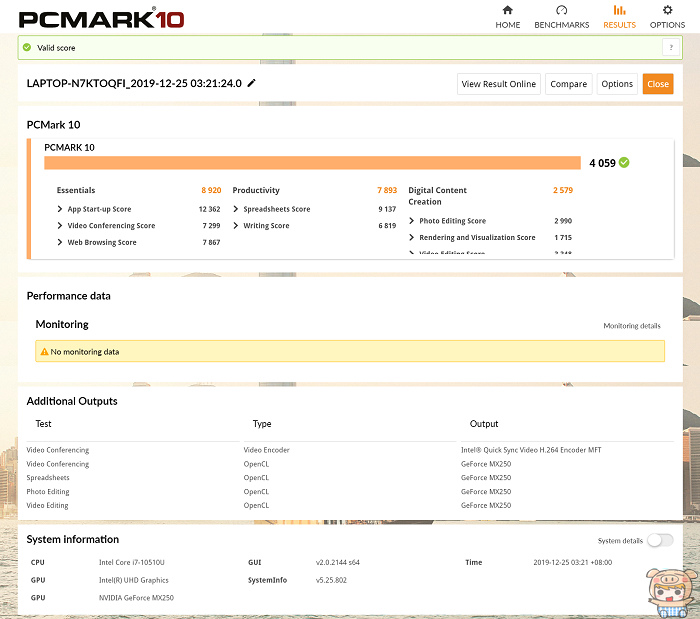
Task: Click green check beside 4 059 score
Action: pos(624,162)
